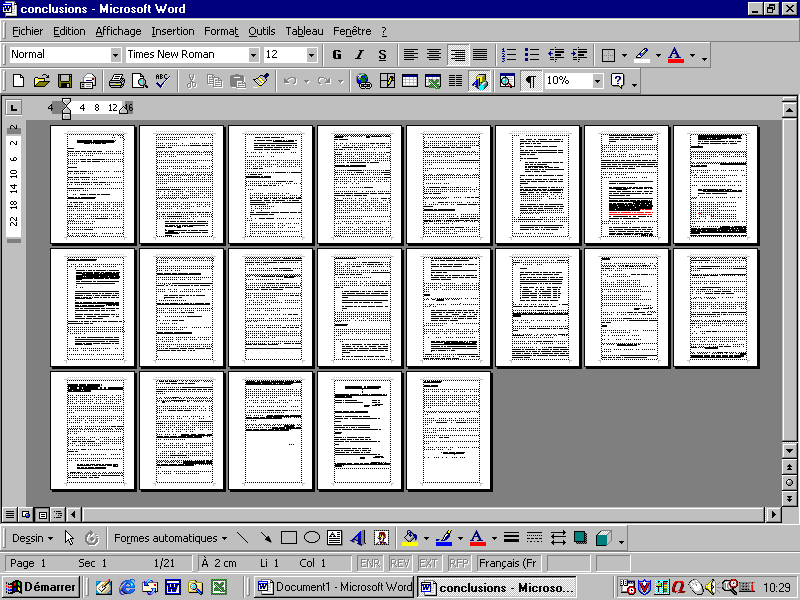Click the font color red A swatch
The width and height of the screenshot is (800, 600).
[676, 54]
